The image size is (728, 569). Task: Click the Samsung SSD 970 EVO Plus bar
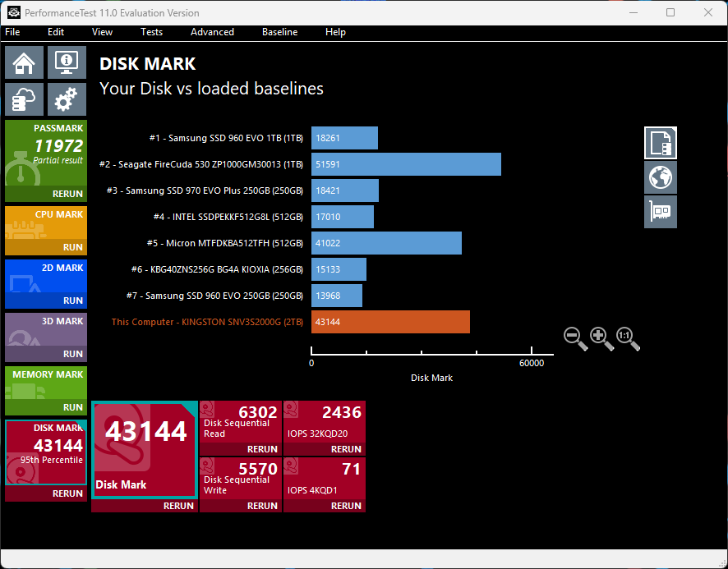coord(345,190)
